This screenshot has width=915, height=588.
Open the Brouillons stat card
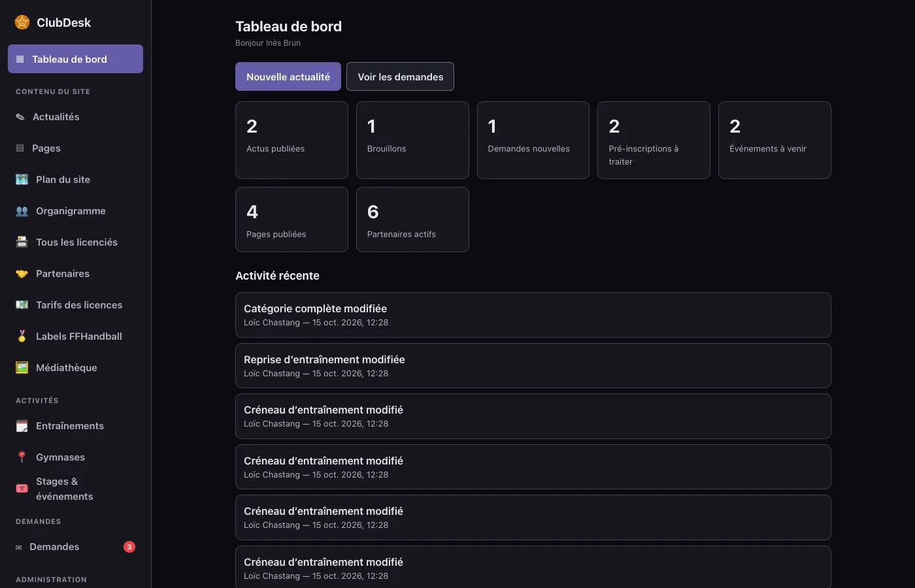click(412, 140)
